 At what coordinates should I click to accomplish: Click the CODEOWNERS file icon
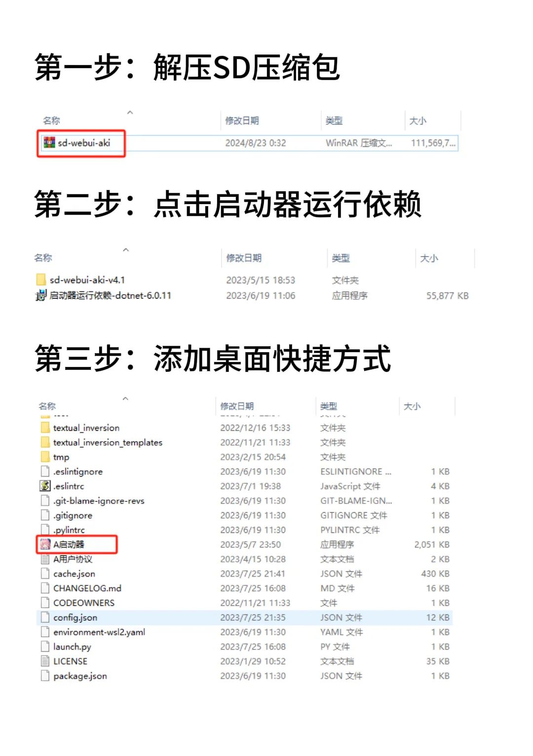(x=45, y=603)
